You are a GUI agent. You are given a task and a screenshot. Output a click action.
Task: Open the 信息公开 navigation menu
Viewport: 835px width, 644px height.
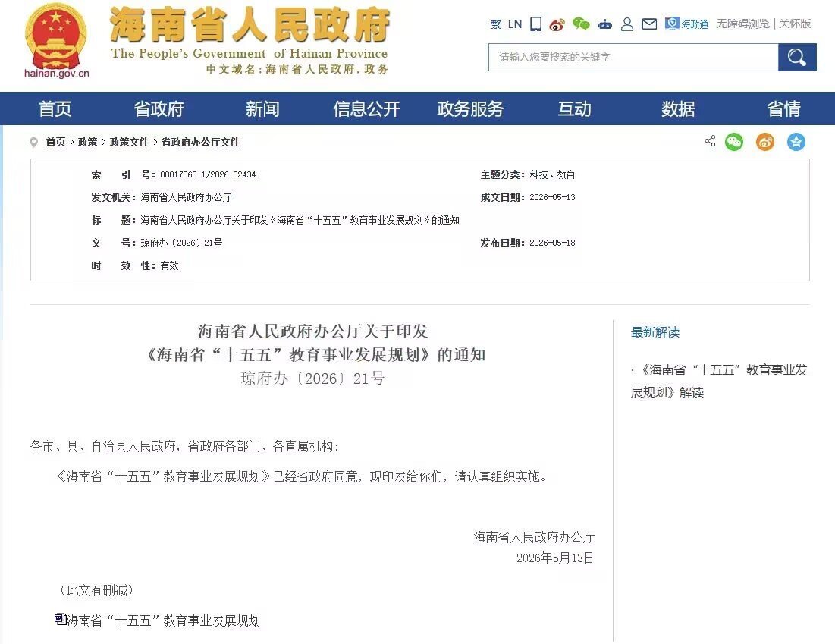366,108
